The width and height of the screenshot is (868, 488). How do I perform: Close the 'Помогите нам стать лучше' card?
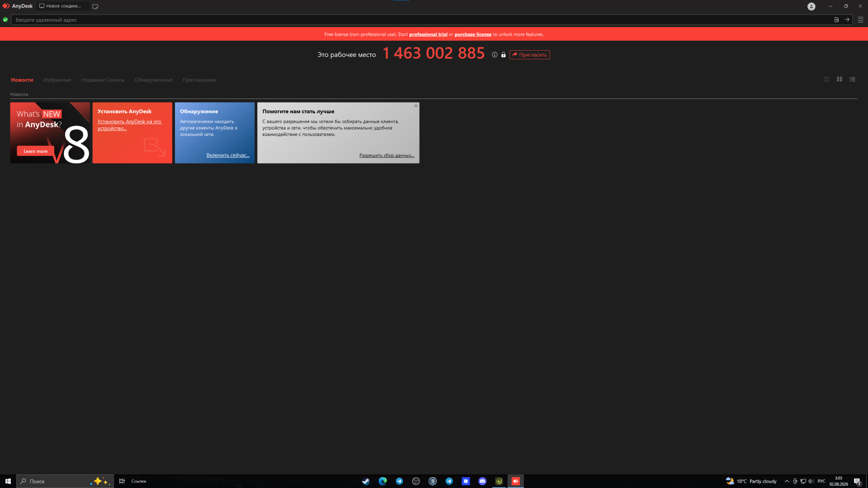pos(416,106)
